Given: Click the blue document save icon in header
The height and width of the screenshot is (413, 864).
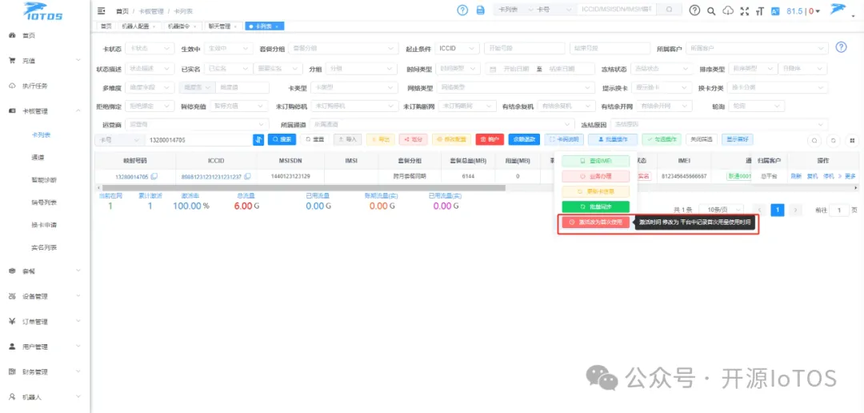Looking at the screenshot, I should pyautogui.click(x=480, y=10).
